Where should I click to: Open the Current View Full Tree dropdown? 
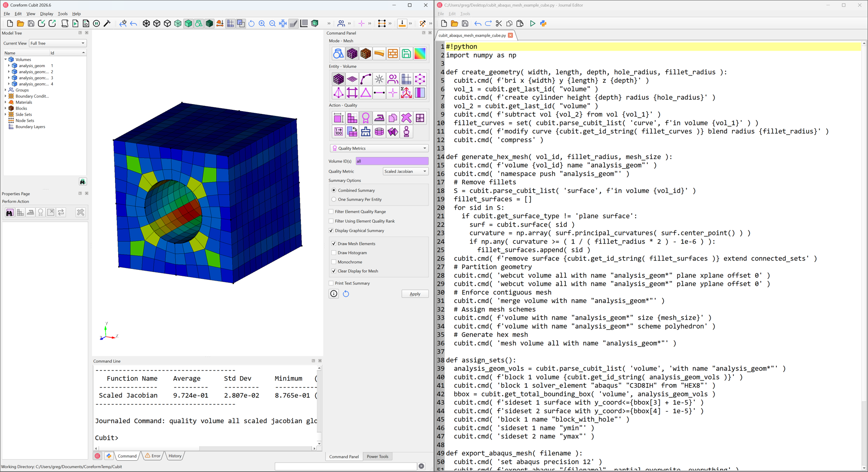click(58, 43)
